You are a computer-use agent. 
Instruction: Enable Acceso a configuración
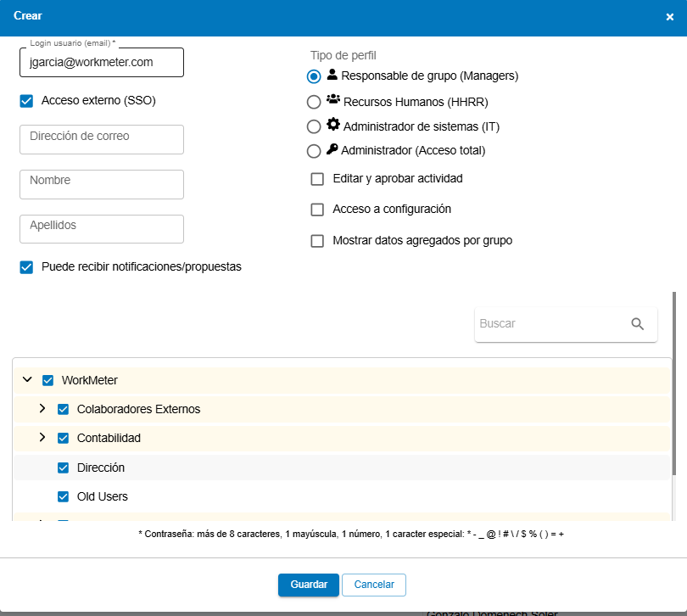[317, 210]
